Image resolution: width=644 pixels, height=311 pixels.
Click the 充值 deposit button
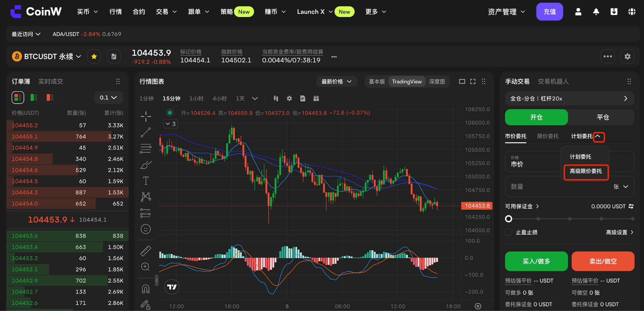(x=550, y=12)
